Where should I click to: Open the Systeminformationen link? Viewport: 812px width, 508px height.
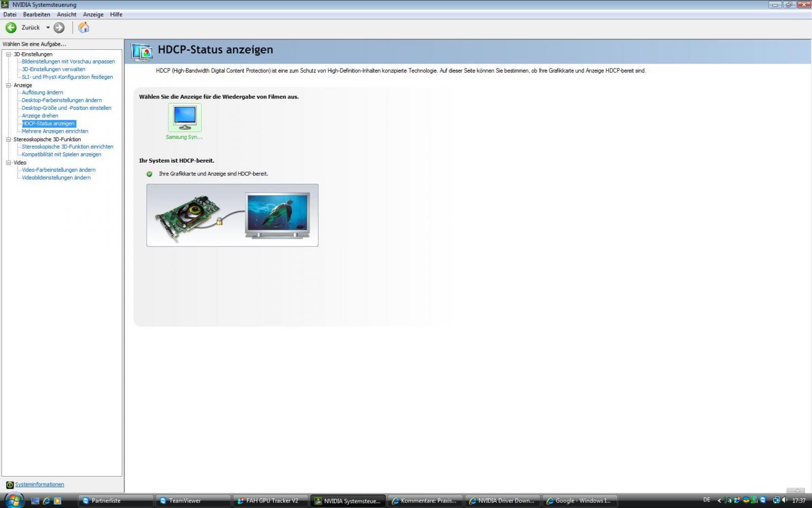point(40,484)
